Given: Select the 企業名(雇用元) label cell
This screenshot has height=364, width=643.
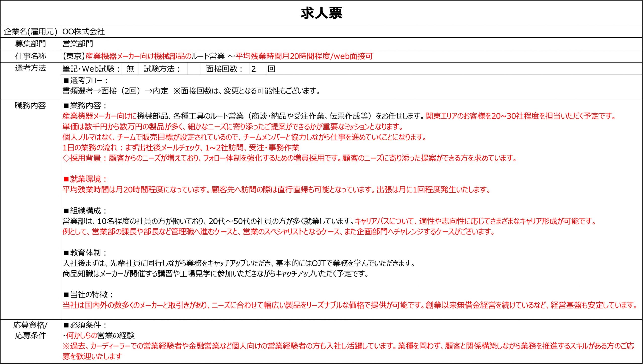Looking at the screenshot, I should tap(30, 31).
